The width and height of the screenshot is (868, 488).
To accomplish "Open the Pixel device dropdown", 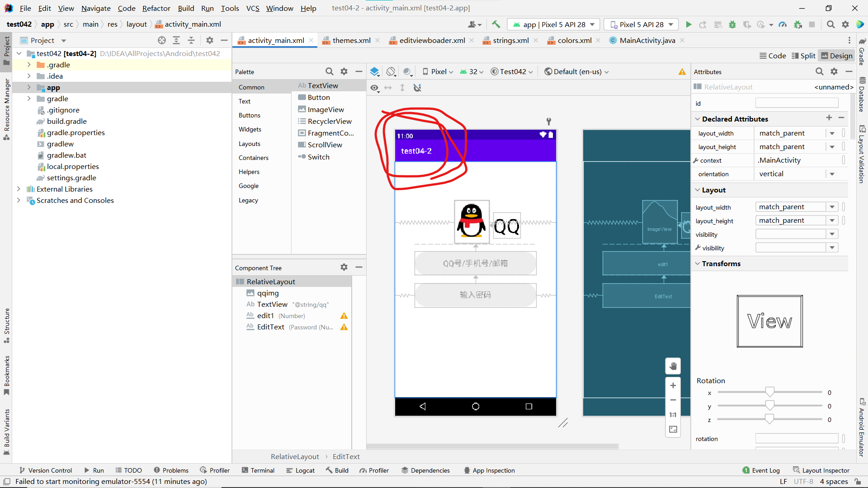I will 438,71.
